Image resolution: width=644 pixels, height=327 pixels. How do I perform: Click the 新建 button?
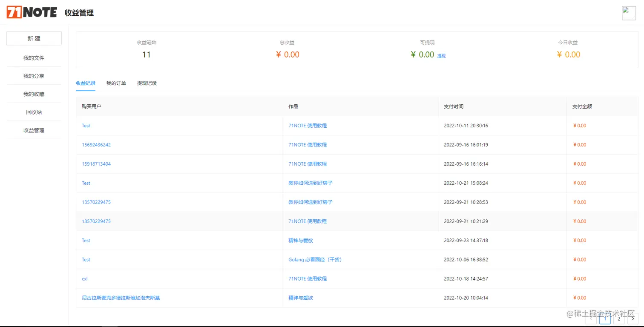pos(34,38)
